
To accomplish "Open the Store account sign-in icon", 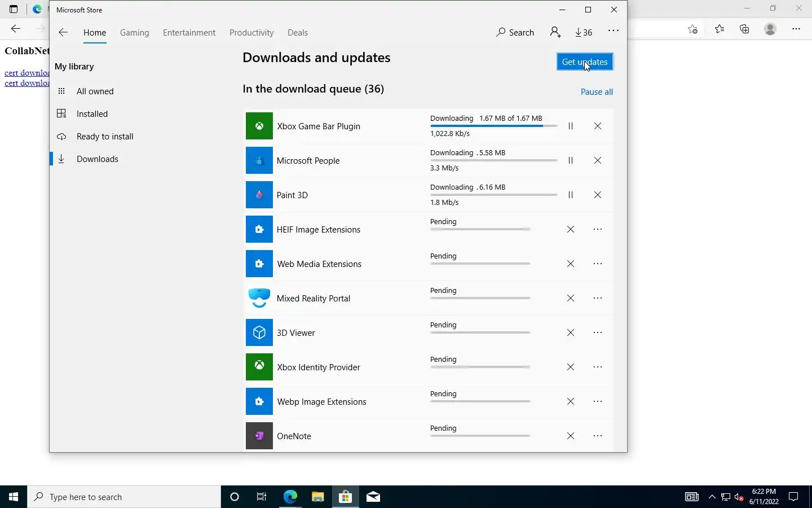I will pos(555,33).
